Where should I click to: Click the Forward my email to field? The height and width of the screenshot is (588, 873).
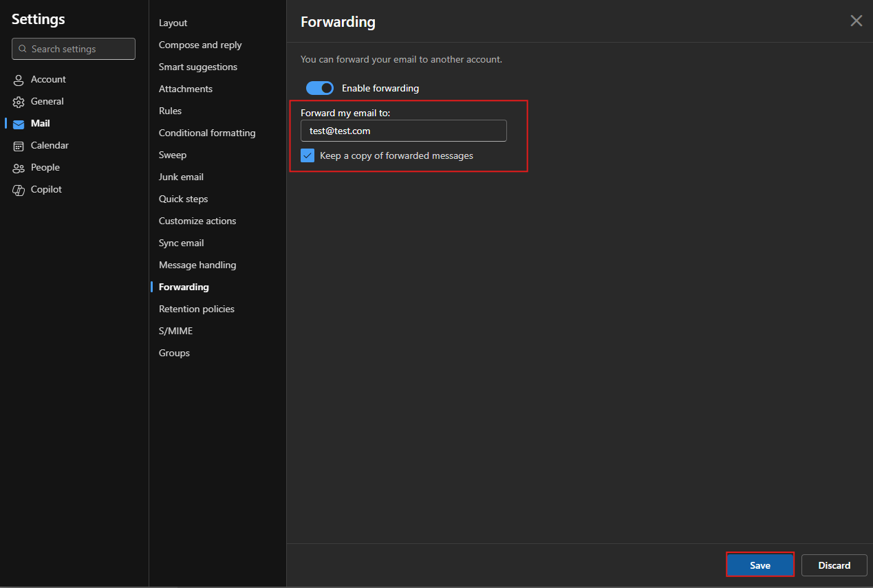(x=403, y=131)
